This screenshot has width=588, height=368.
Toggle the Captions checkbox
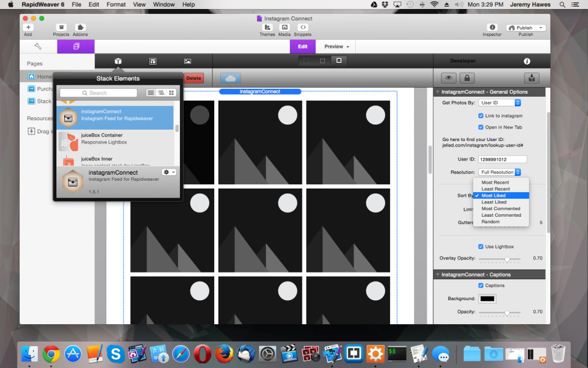point(481,286)
